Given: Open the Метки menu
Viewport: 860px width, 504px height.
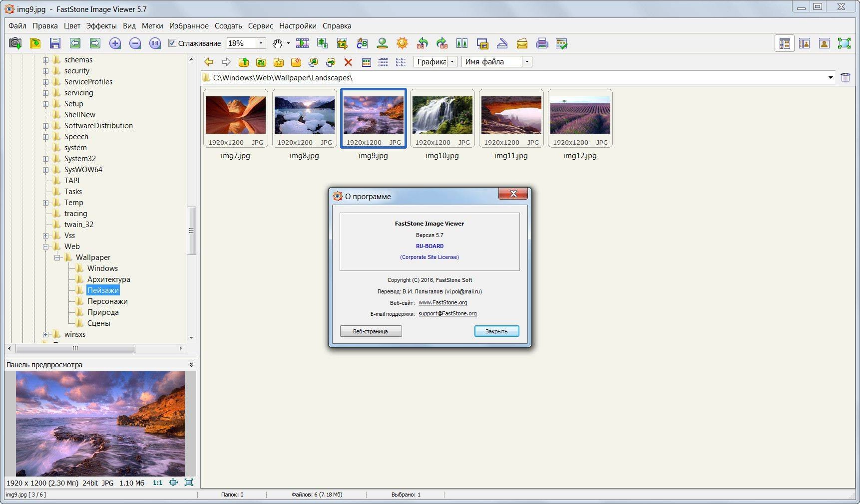Looking at the screenshot, I should pyautogui.click(x=152, y=26).
